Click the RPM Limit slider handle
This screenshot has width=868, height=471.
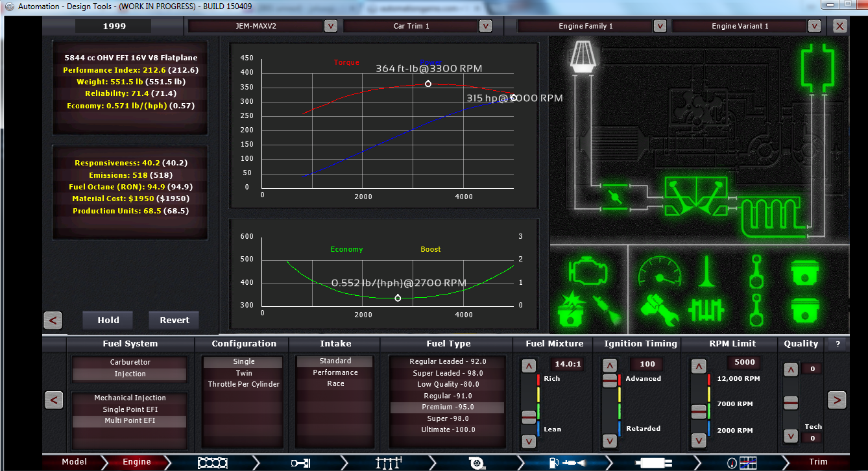[698, 411]
